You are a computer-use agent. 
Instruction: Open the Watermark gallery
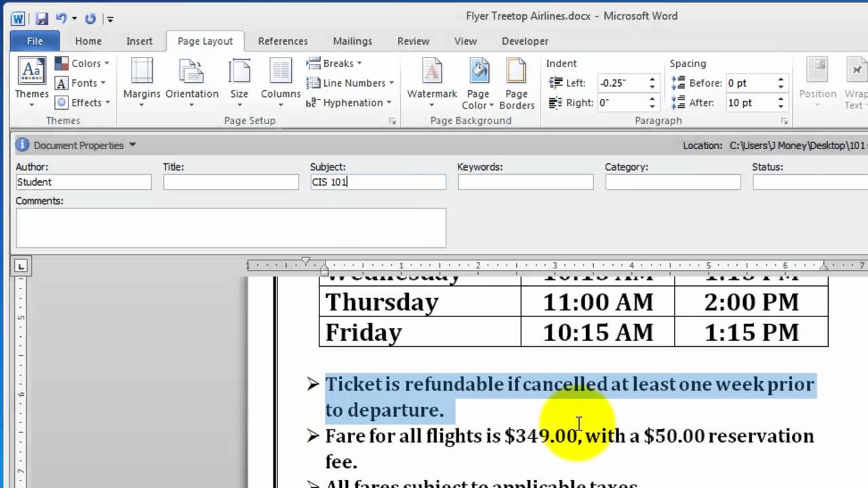tap(432, 82)
